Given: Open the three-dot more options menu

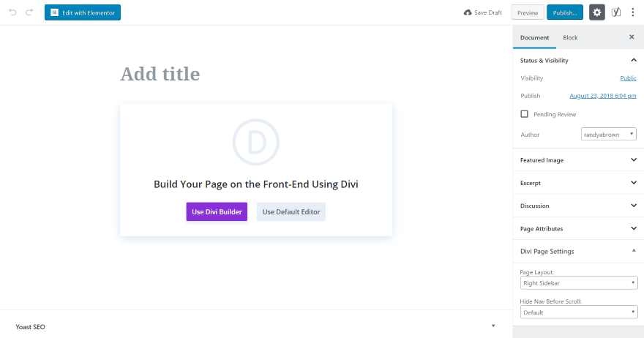Looking at the screenshot, I should pos(633,12).
